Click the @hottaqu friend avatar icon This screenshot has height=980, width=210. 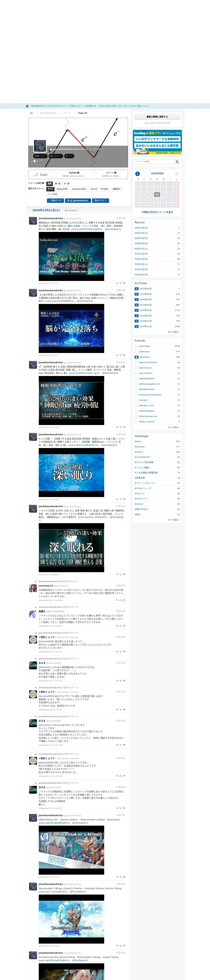point(136,357)
